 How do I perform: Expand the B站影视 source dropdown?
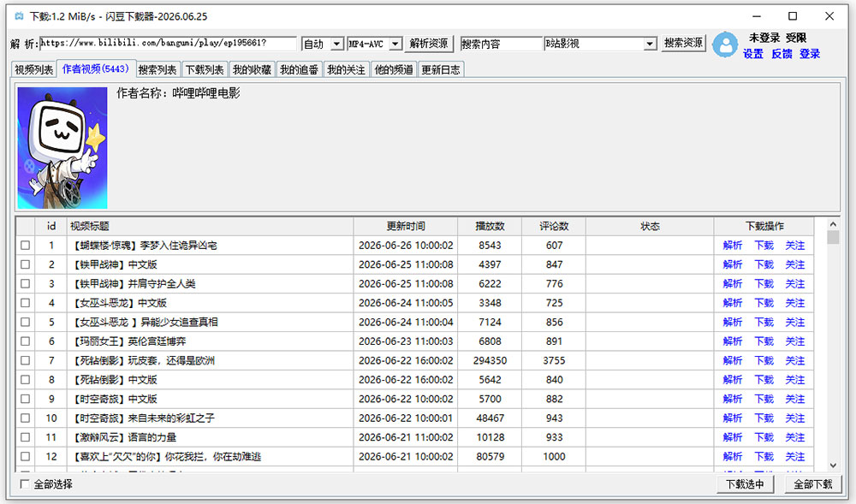(650, 44)
